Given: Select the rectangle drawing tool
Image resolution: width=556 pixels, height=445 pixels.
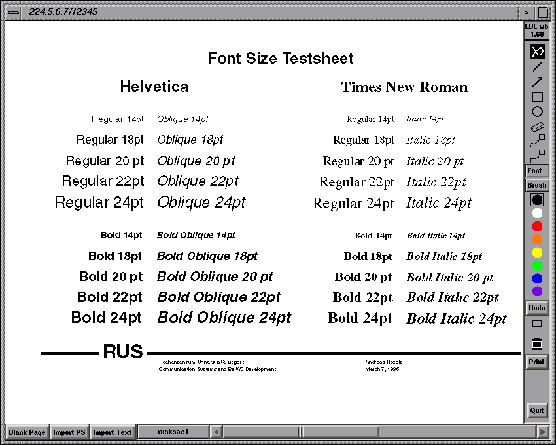Looking at the screenshot, I should (x=537, y=97).
